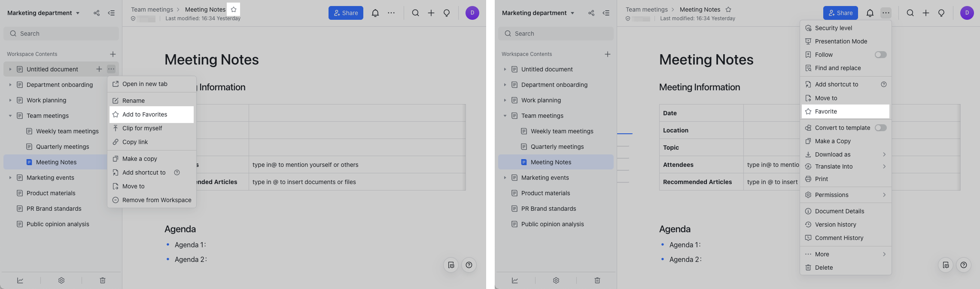Image resolution: width=980 pixels, height=289 pixels.
Task: Toggle the Follow switch on
Action: [880, 55]
